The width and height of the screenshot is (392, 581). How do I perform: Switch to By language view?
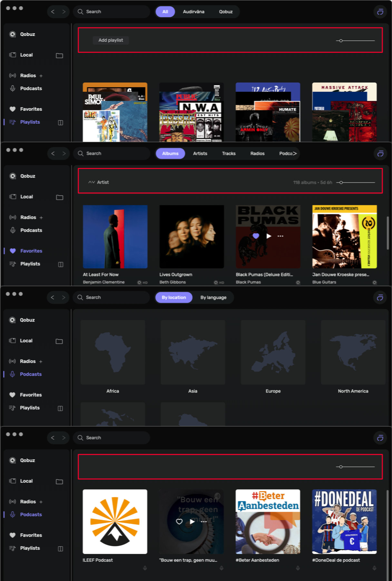click(x=213, y=297)
